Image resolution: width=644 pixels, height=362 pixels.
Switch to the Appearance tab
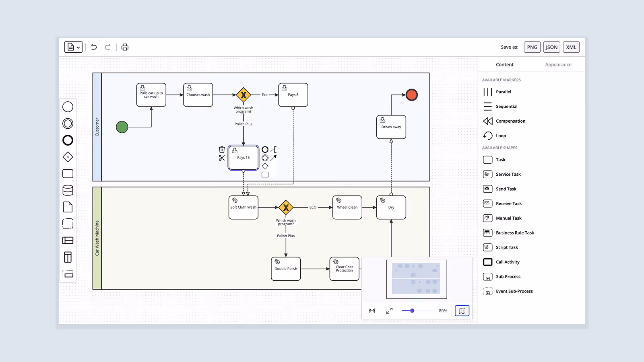click(558, 64)
